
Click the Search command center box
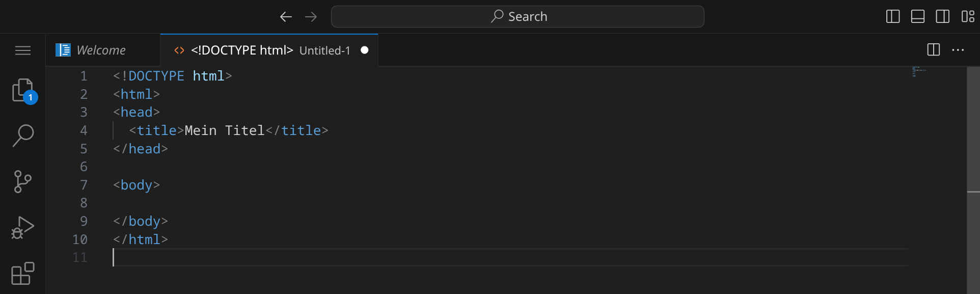[518, 17]
